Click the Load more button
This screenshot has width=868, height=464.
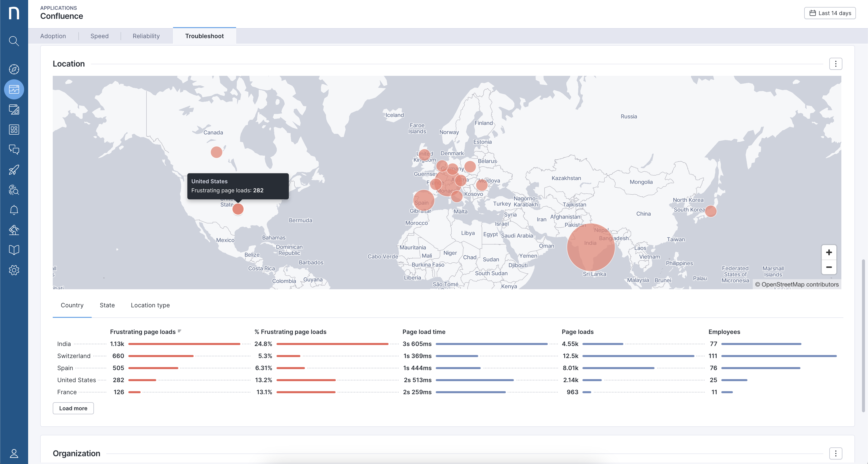pos(73,409)
